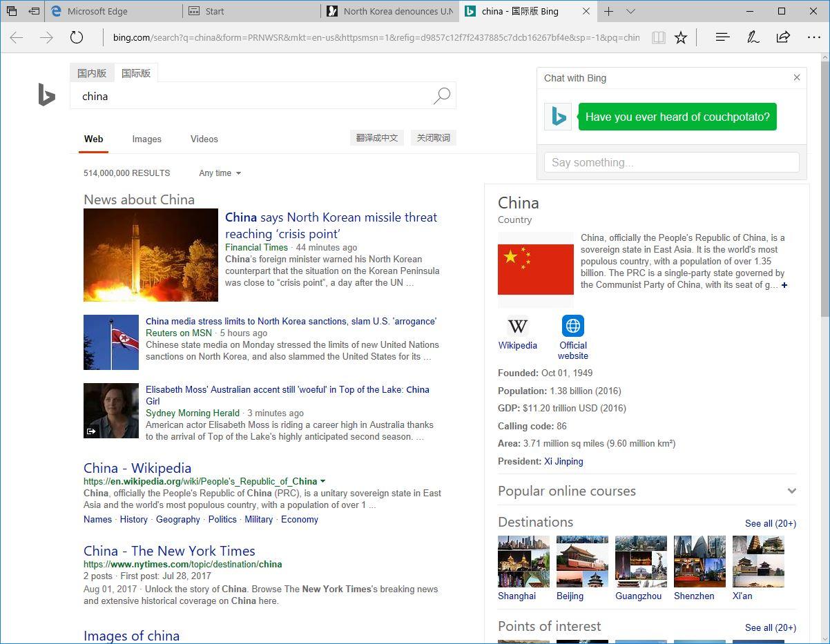Image resolution: width=830 pixels, height=644 pixels.
Task: Click the China flag image
Action: (536, 270)
